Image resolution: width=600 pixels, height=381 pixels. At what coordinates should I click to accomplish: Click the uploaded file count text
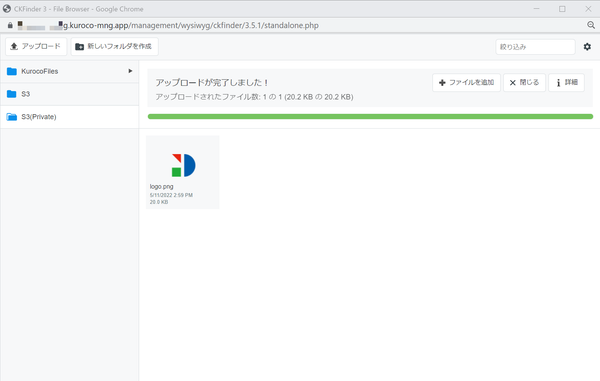tap(254, 97)
